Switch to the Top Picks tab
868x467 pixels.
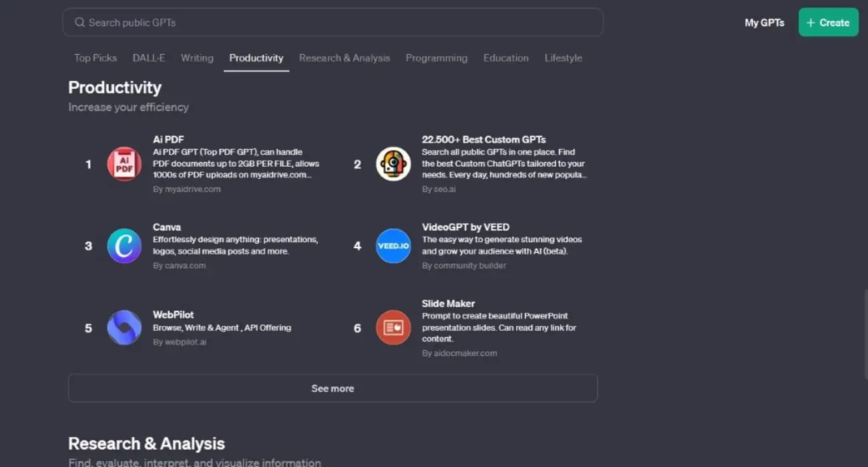coord(95,58)
